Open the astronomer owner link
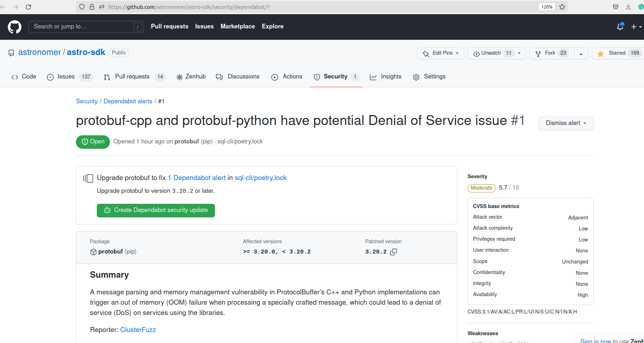Image resolution: width=644 pixels, height=343 pixels. 40,52
